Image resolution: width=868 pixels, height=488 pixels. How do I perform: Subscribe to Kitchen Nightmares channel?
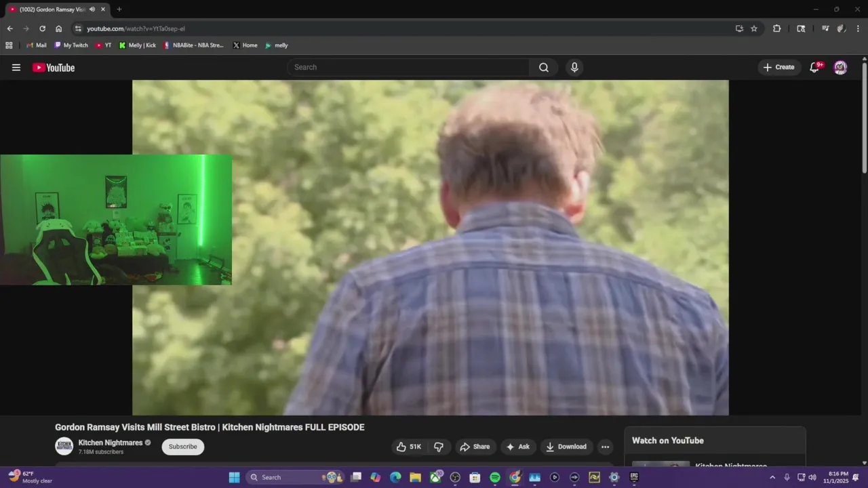[x=182, y=447]
